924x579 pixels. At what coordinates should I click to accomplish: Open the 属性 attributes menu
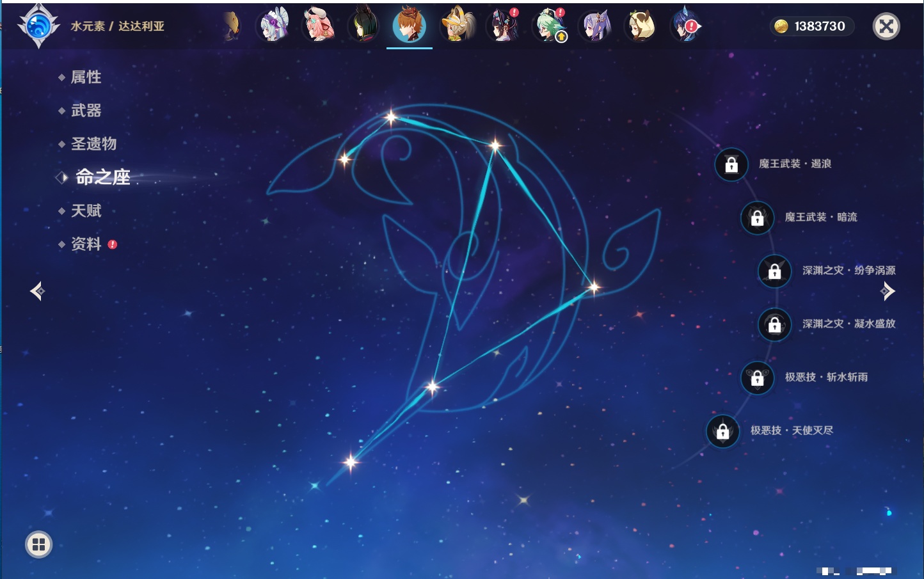(x=86, y=77)
